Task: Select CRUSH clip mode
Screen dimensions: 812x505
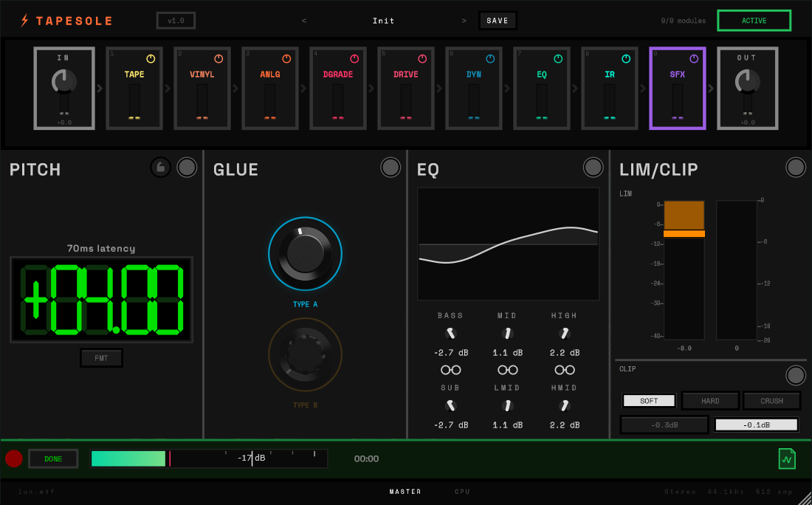Action: 771,401
